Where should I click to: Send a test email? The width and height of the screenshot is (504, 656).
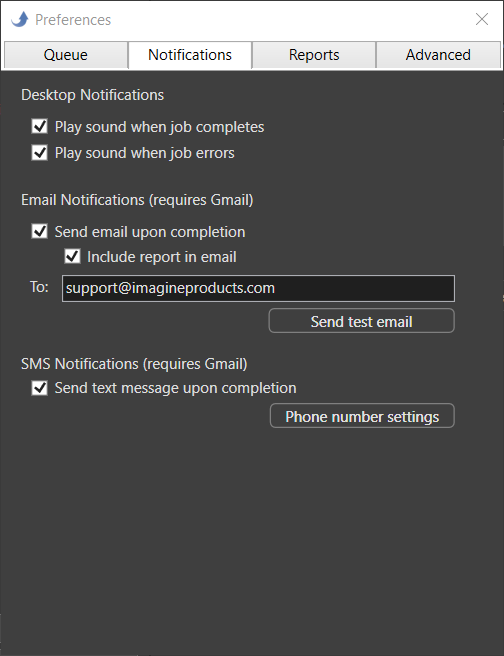point(361,321)
